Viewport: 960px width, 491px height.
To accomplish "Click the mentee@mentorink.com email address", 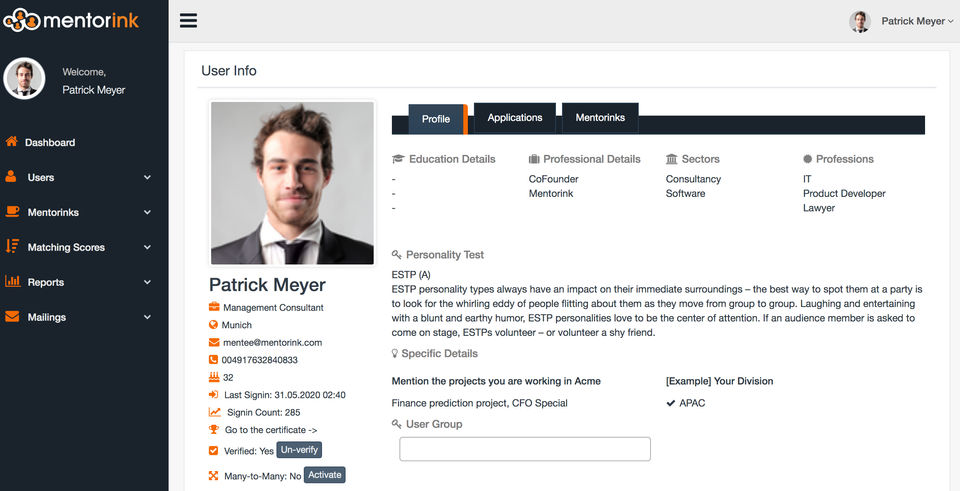I will click(x=272, y=342).
